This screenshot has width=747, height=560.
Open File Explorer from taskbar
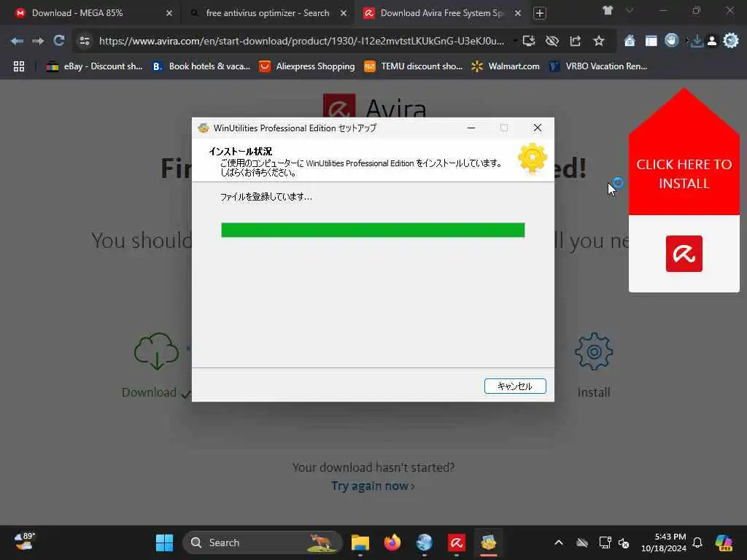coord(360,542)
